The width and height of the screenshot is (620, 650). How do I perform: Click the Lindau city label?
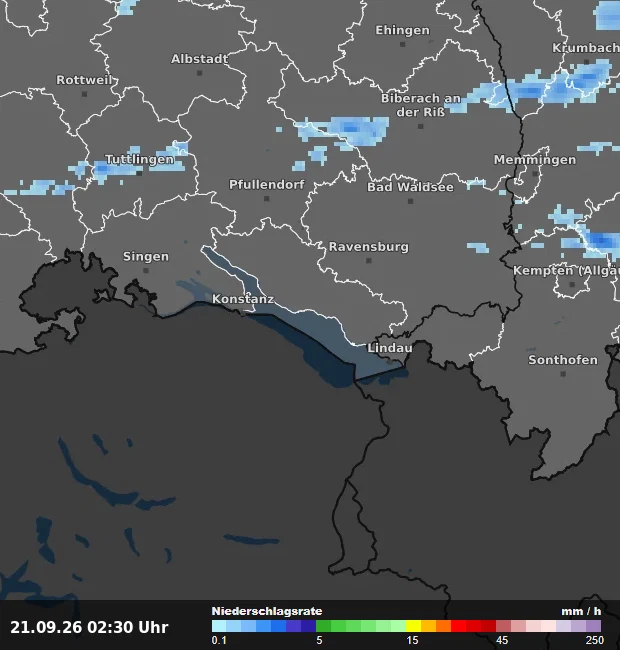[x=390, y=348]
